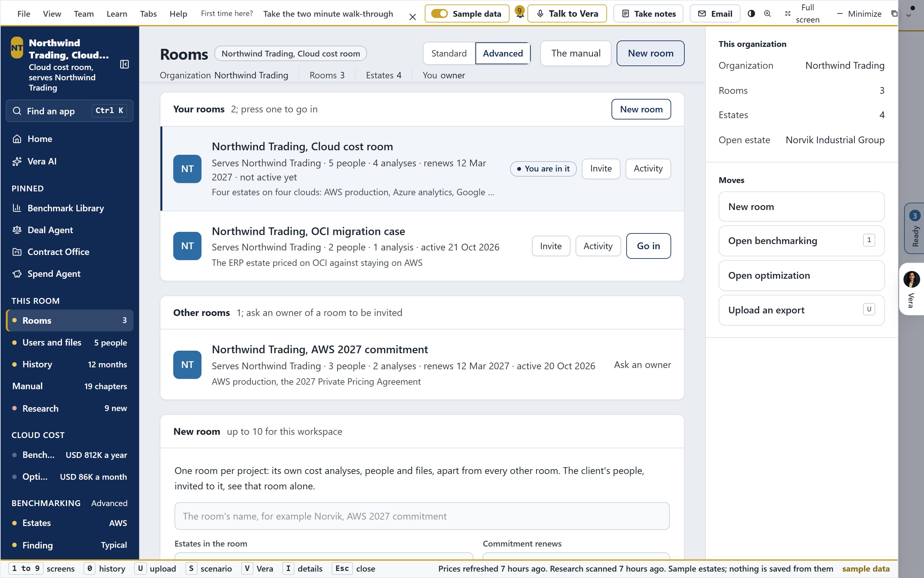This screenshot has height=578, width=924.
Task: Click the NT organization logo in sidebar
Action: [x=17, y=48]
